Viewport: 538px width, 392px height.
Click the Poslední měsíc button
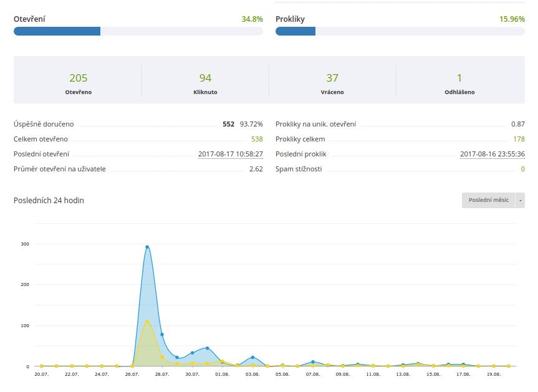[x=488, y=200]
